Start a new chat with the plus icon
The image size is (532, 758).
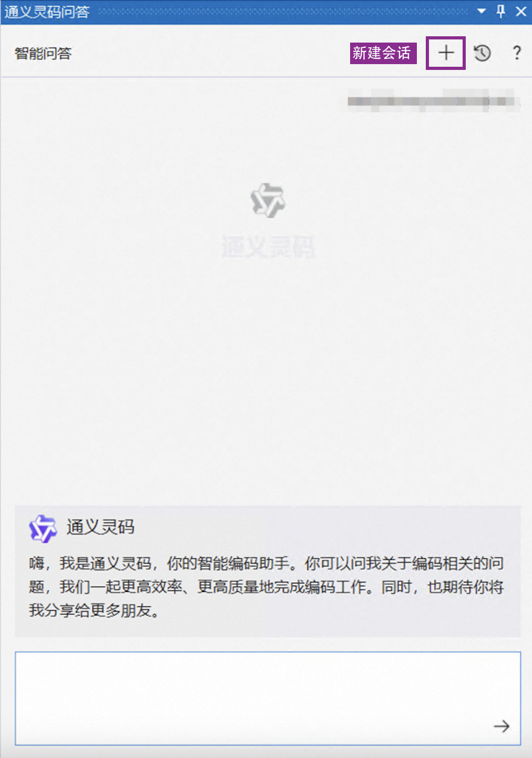446,53
